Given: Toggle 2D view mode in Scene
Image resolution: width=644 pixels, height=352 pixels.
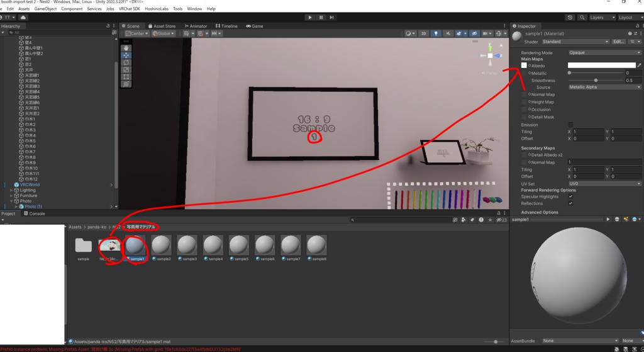Looking at the screenshot, I should click(x=423, y=33).
